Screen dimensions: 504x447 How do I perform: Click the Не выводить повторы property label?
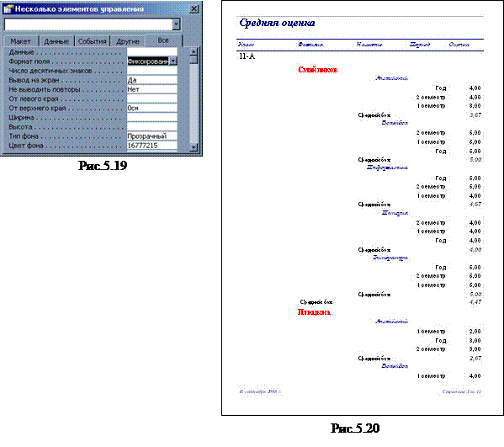(x=45, y=89)
